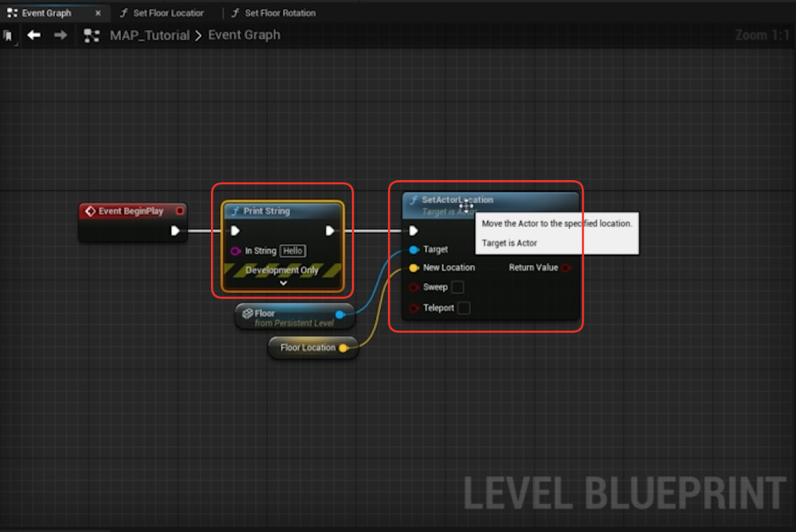Click the "New Location" pin label
The image size is (796, 532).
[x=449, y=268]
